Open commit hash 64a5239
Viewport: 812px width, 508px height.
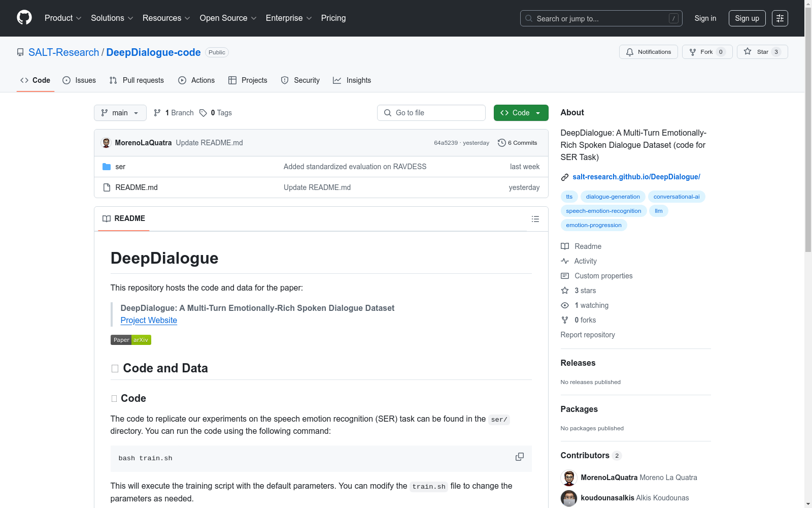click(x=446, y=143)
